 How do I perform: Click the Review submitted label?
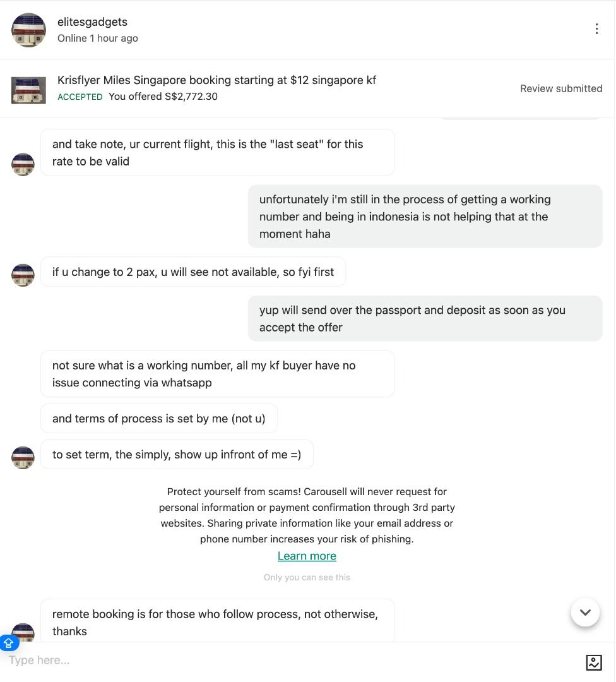click(561, 89)
